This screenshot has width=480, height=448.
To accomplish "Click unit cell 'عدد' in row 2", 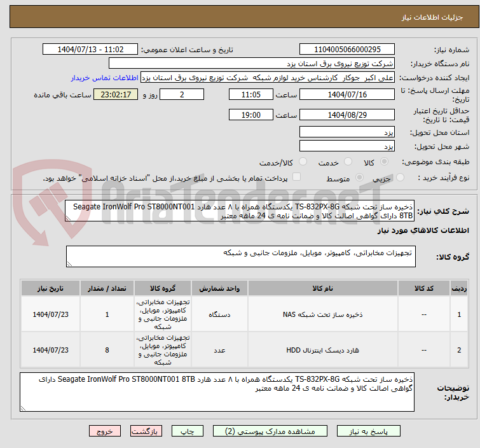I will (x=219, y=350).
